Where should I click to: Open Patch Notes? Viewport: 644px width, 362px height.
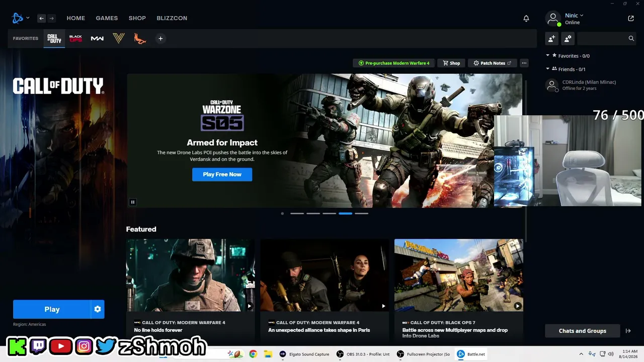(493, 63)
